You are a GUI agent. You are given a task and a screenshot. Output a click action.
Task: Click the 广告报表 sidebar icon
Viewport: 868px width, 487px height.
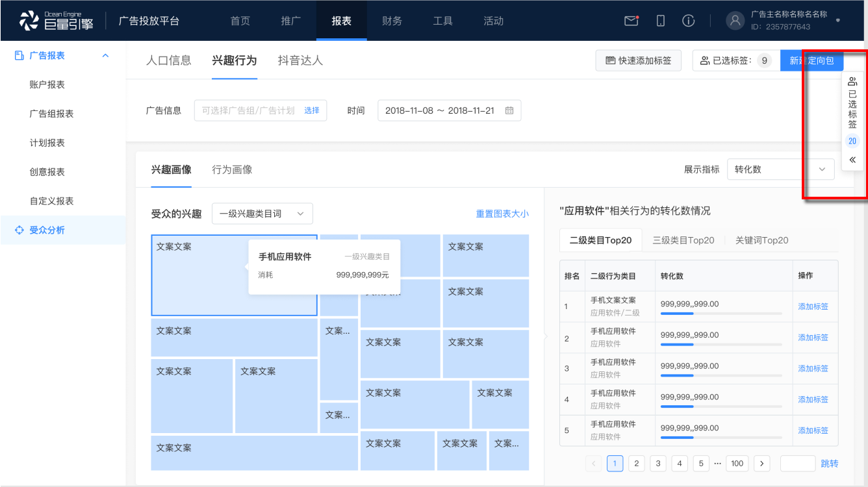click(x=19, y=56)
